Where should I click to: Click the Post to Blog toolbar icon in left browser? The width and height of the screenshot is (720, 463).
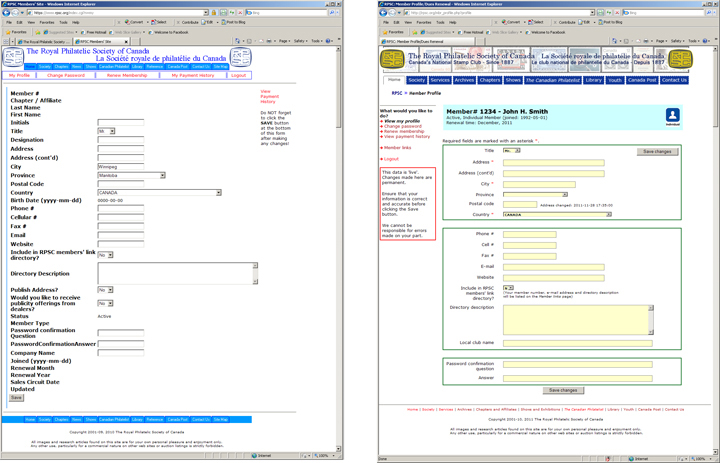point(234,22)
